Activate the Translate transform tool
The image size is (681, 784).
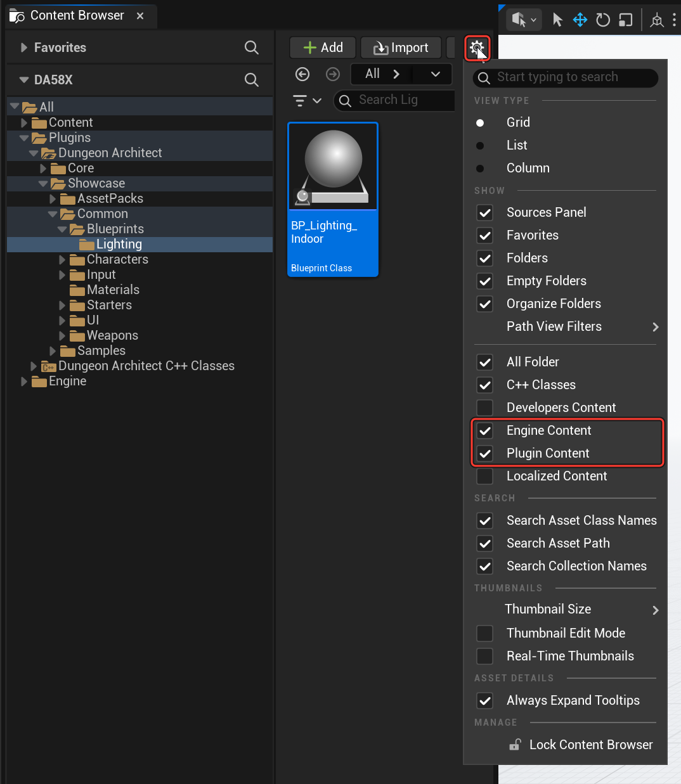(x=580, y=20)
